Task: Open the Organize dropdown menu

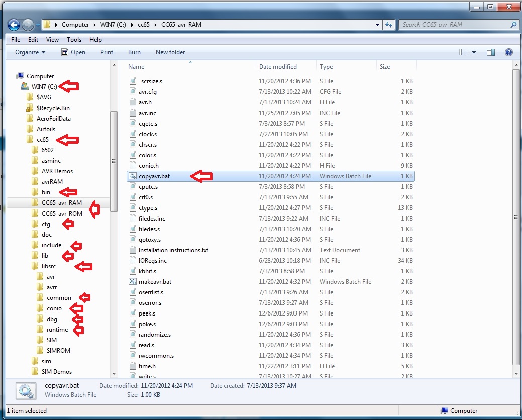Action: (x=30, y=52)
